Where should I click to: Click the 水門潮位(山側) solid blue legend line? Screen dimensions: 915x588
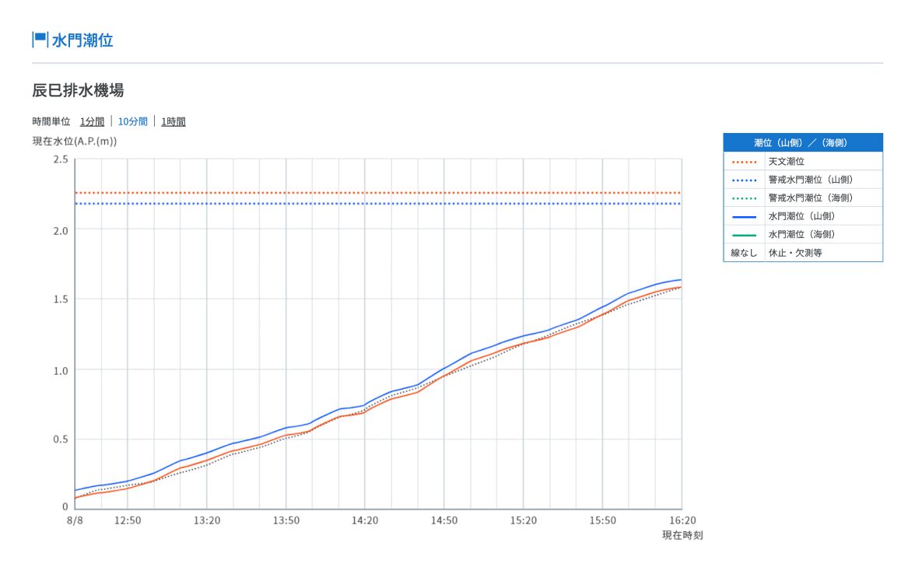pos(744,216)
